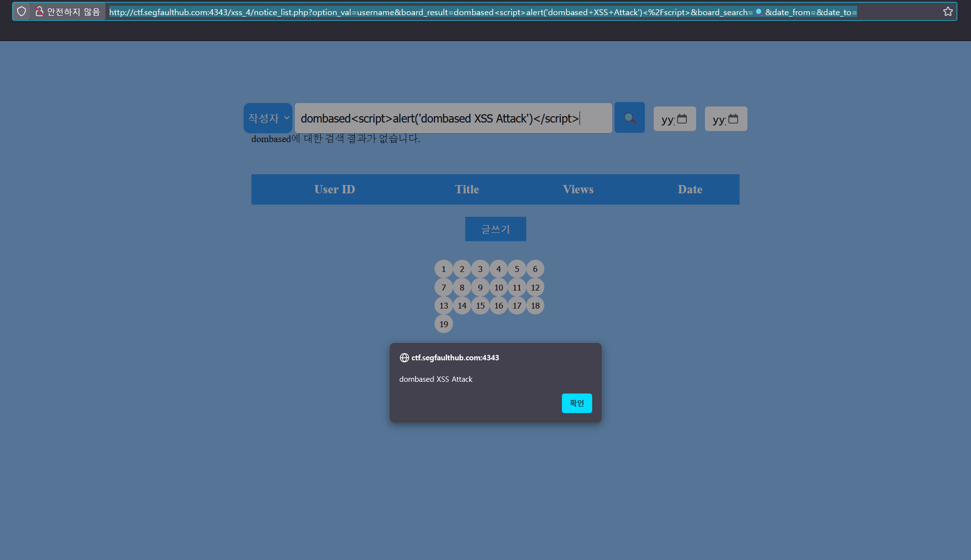Go to page 19
Image resolution: width=971 pixels, height=560 pixels.
coord(444,324)
